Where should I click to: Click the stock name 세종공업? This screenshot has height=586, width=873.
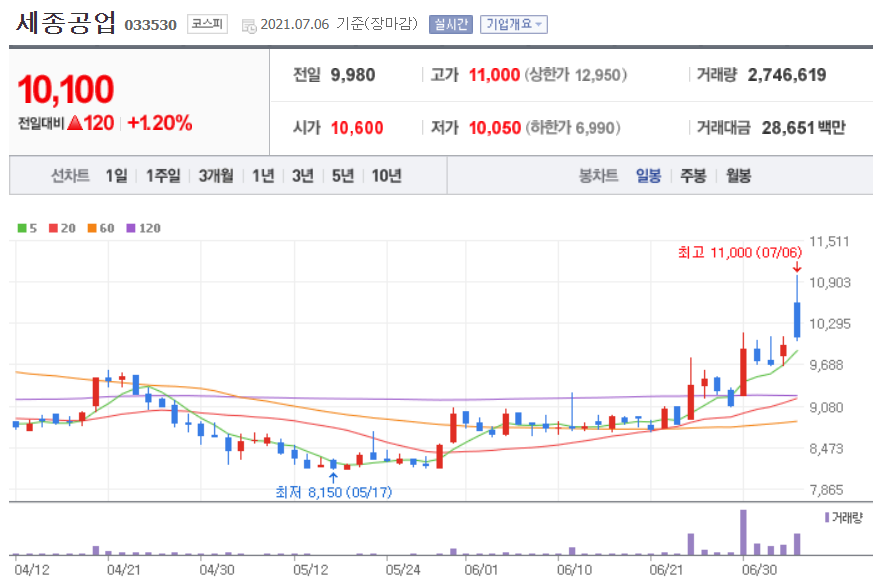pos(66,23)
